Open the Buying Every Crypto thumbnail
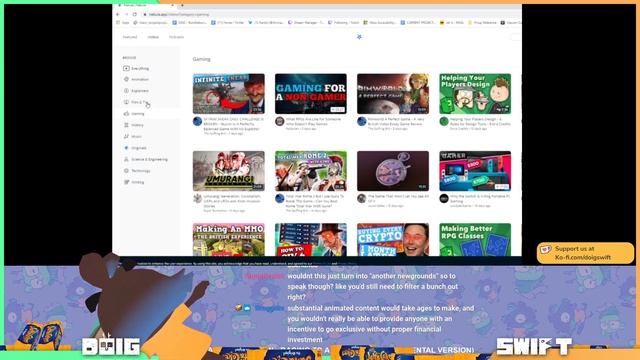Screen dimensions: 640x360 (x=393, y=240)
